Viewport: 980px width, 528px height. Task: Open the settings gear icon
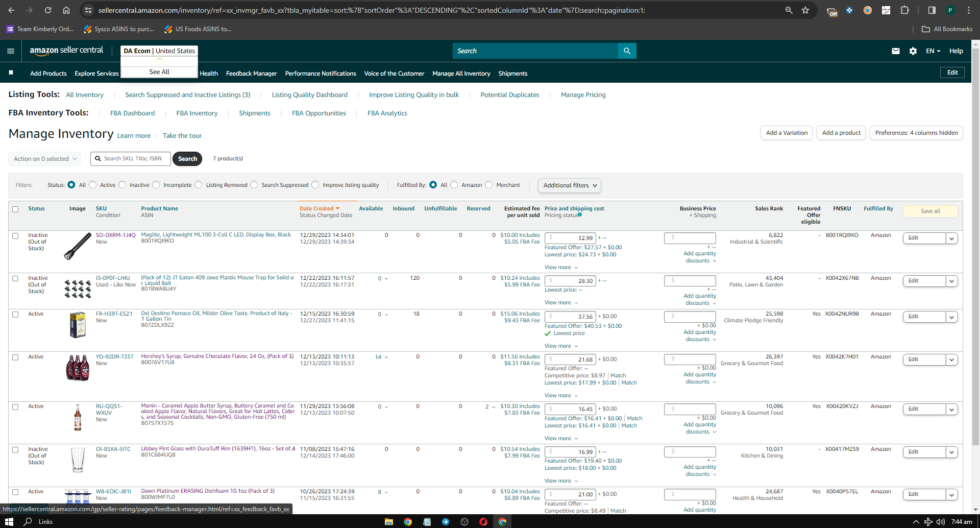point(913,51)
